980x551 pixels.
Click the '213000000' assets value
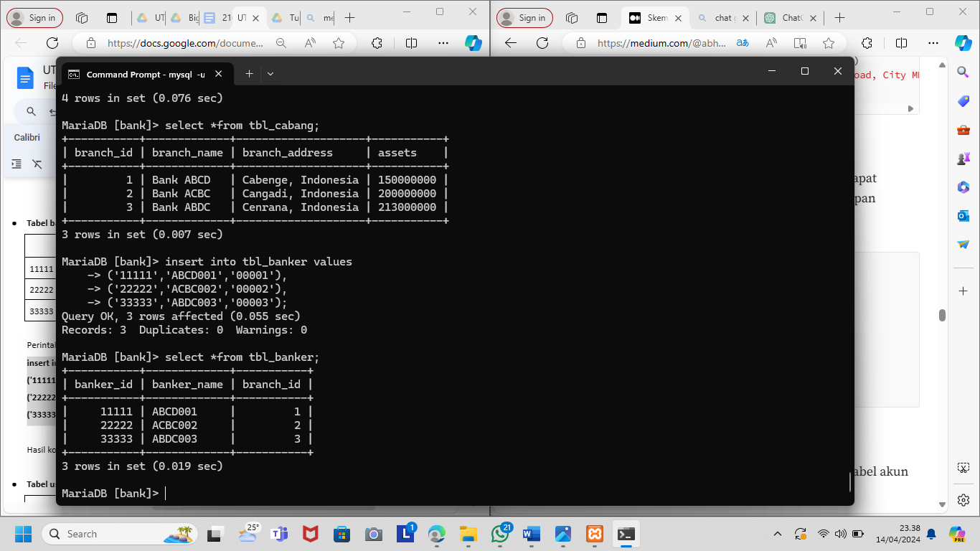click(x=407, y=207)
